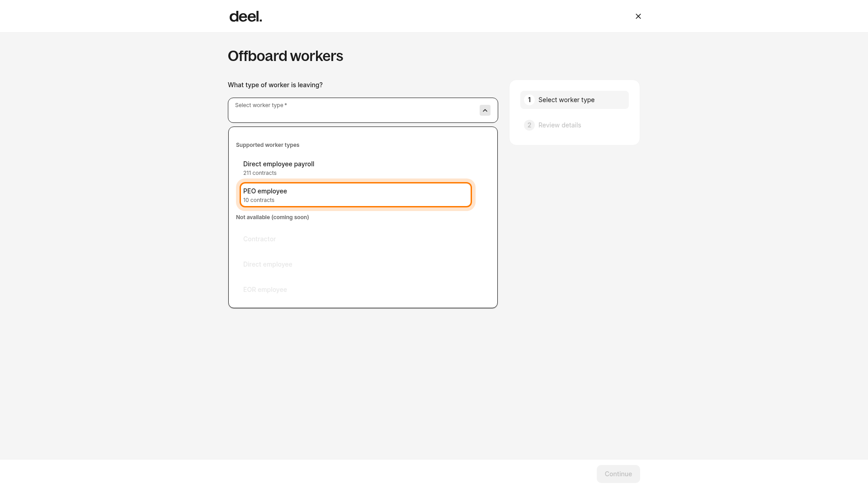868x488 pixels.
Task: Click the step number 2 badge
Action: point(529,125)
